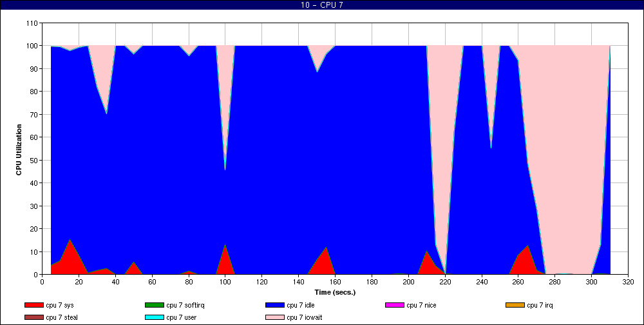Click the pink cpu 7 iowait legend swatch
This screenshot has width=644, height=325.
pyautogui.click(x=274, y=318)
